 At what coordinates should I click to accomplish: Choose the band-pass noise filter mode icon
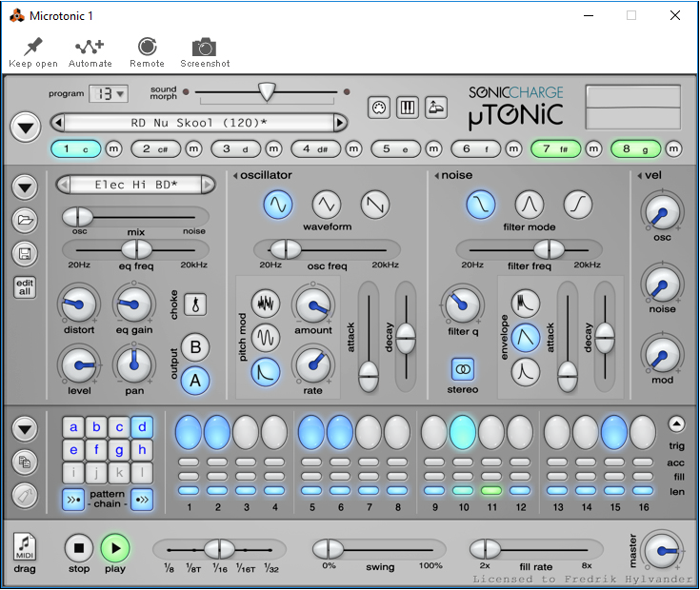pos(530,204)
